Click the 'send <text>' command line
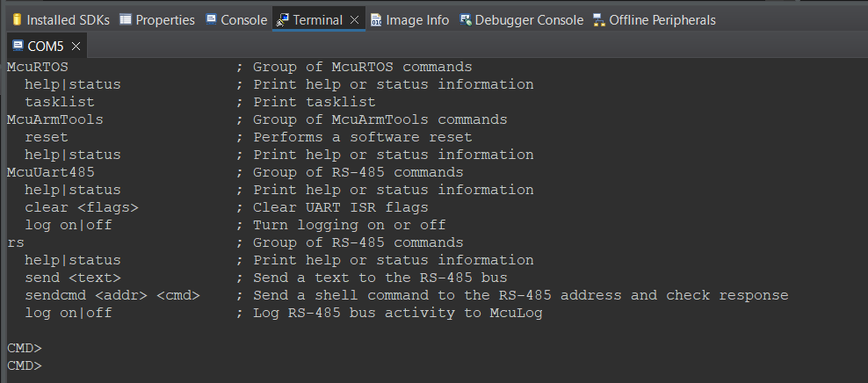This screenshot has height=383, width=868. pos(68,278)
